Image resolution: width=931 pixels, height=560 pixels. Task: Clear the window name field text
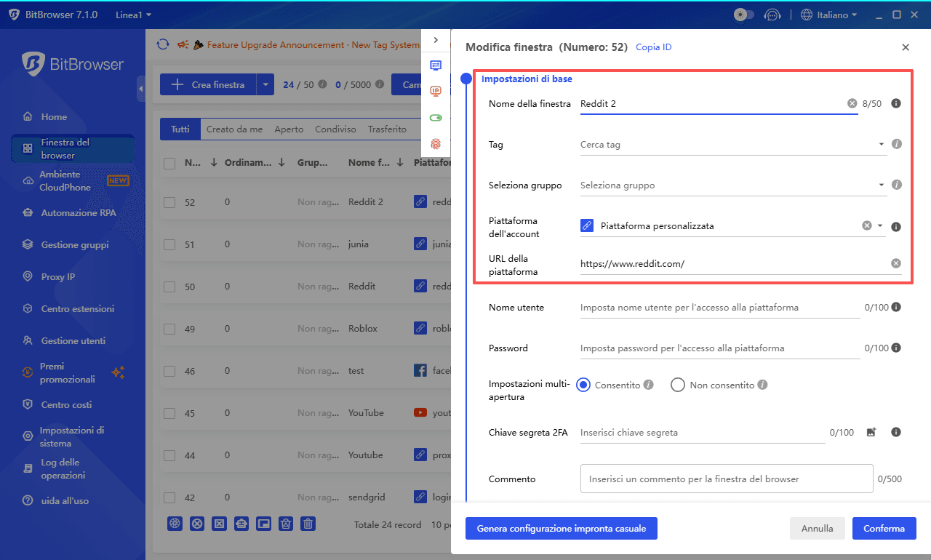click(852, 103)
